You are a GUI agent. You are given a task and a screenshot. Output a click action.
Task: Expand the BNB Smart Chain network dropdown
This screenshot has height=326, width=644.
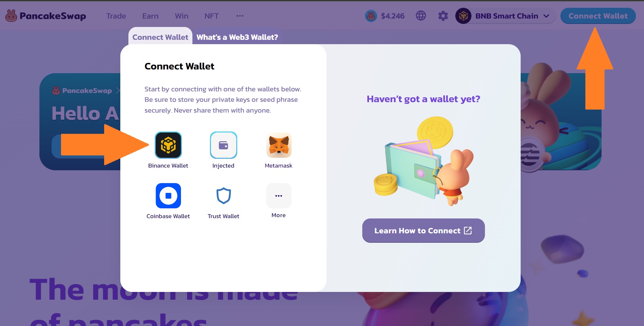tap(505, 16)
